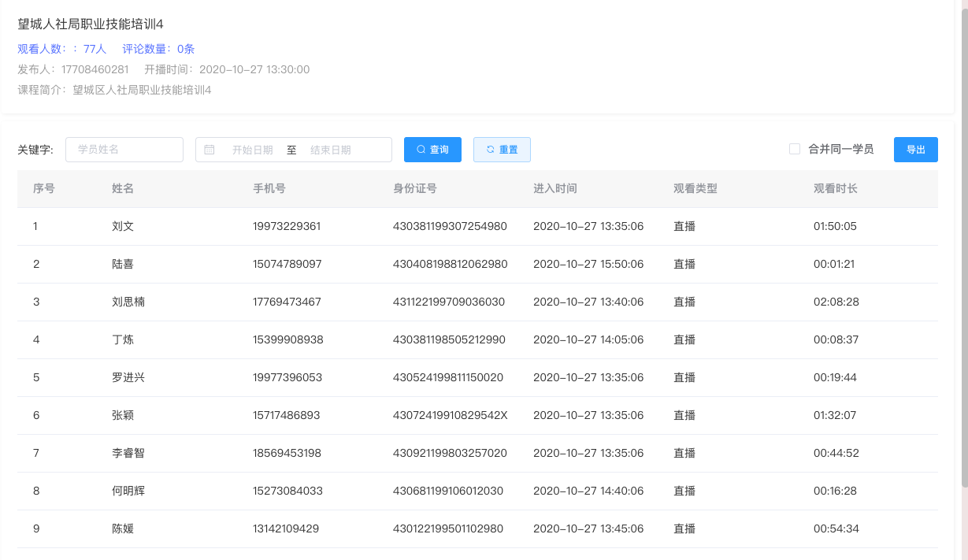Screen dimensions: 968x560
Task: Click ID number 430921199803257020
Action: point(450,454)
